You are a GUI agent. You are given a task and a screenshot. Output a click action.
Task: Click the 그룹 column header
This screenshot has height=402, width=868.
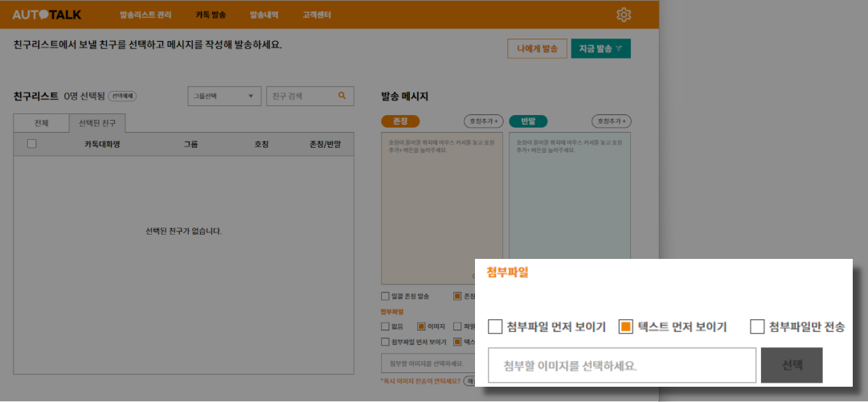click(190, 145)
